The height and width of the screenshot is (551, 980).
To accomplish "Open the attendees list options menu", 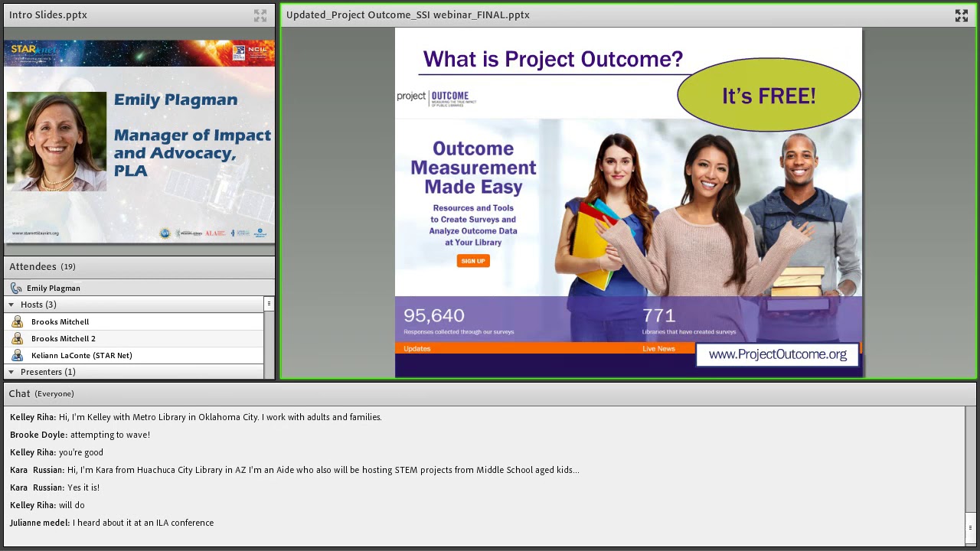I will 269,305.
